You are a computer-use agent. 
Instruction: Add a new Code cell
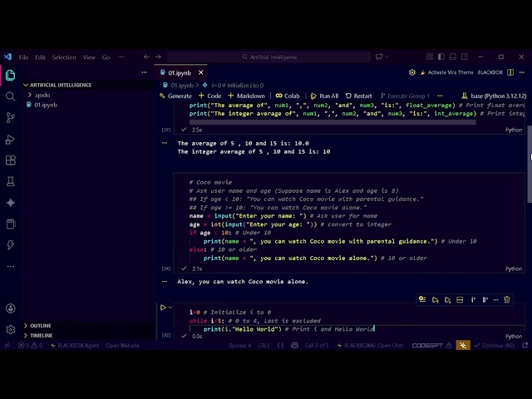[x=210, y=96]
